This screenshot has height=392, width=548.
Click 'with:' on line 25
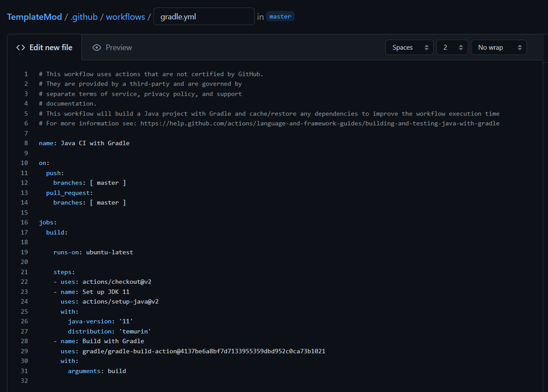tap(70, 312)
